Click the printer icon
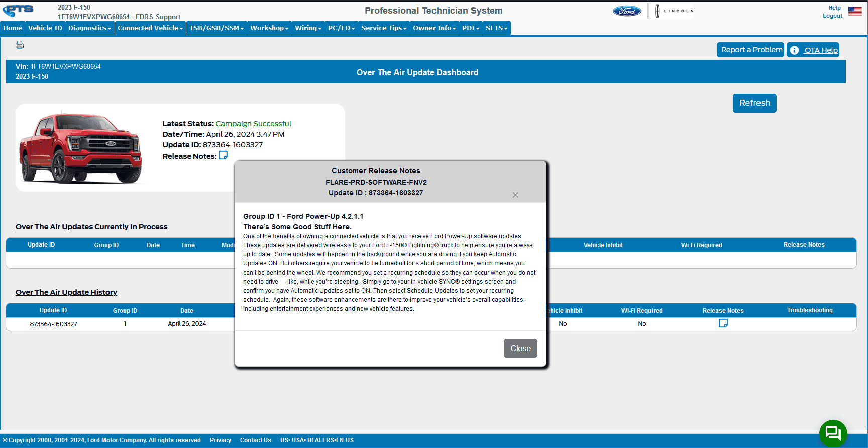This screenshot has height=448, width=868. click(x=20, y=45)
